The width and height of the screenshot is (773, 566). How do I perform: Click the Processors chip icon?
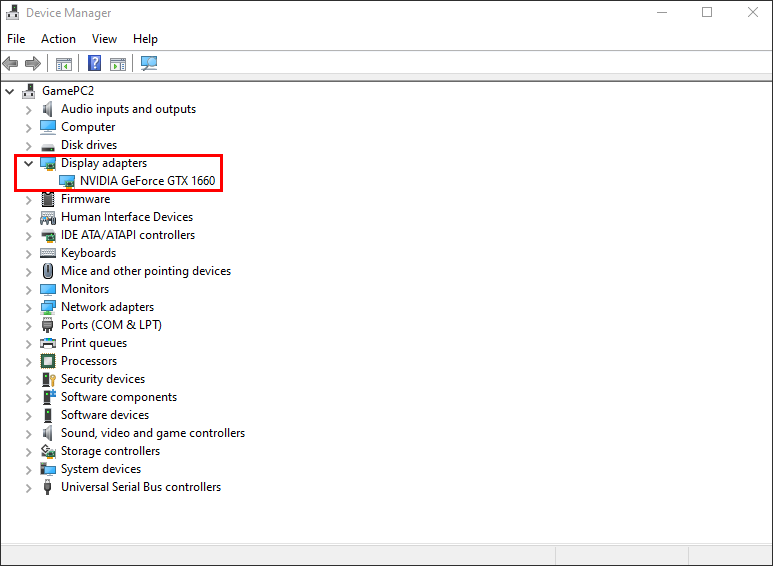pos(48,361)
